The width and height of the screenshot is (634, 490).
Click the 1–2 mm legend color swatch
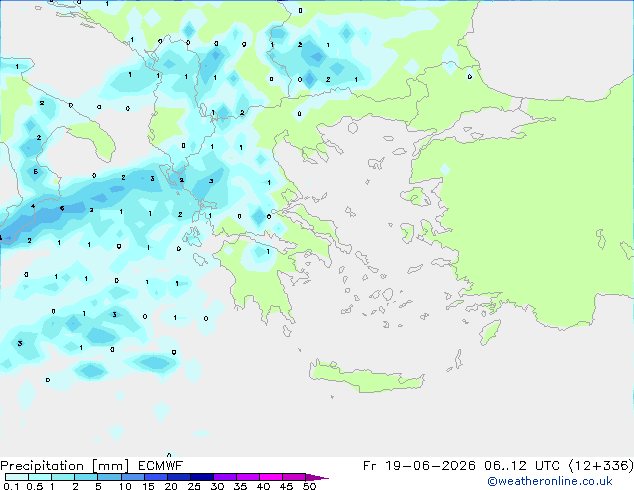[x=63, y=477]
